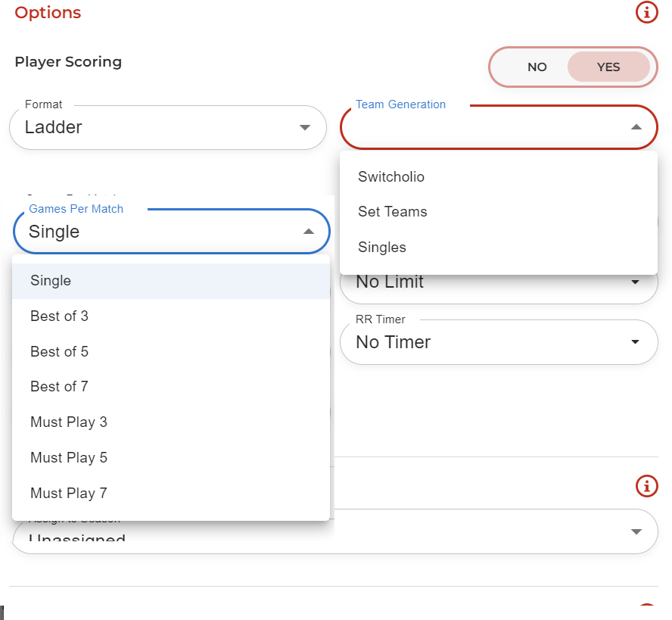The width and height of the screenshot is (672, 620).
Task: Set Player Scoring toggle to NO
Action: point(537,67)
